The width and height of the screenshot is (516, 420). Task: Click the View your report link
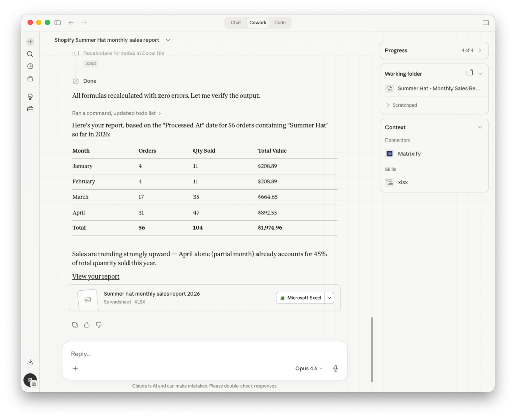(95, 276)
